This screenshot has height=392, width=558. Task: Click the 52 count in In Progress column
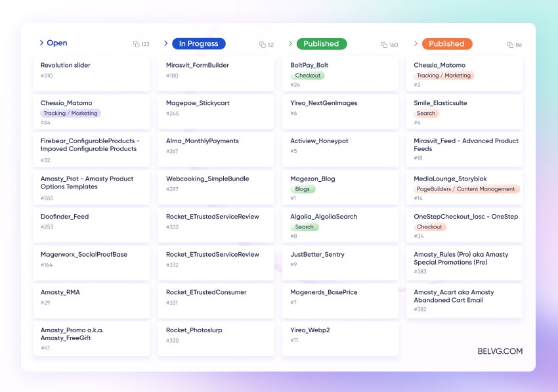(270, 45)
